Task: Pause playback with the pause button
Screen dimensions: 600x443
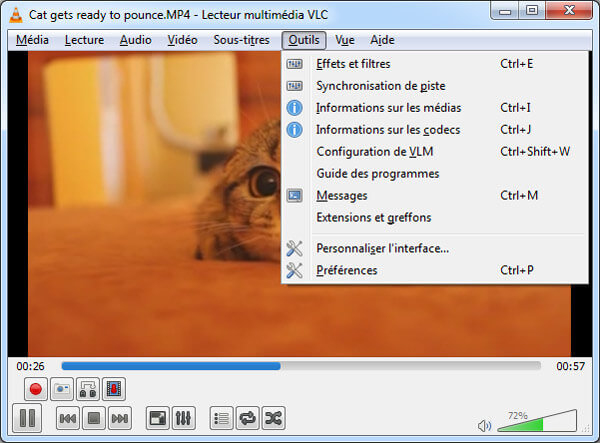Action: 27,418
